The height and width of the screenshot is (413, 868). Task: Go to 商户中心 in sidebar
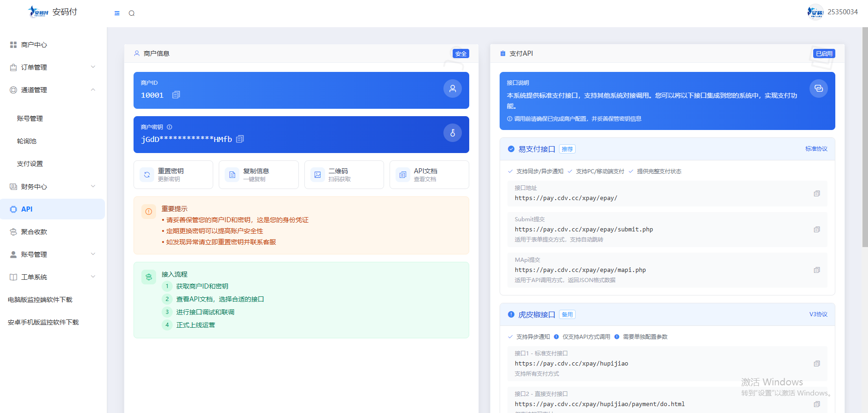click(34, 45)
